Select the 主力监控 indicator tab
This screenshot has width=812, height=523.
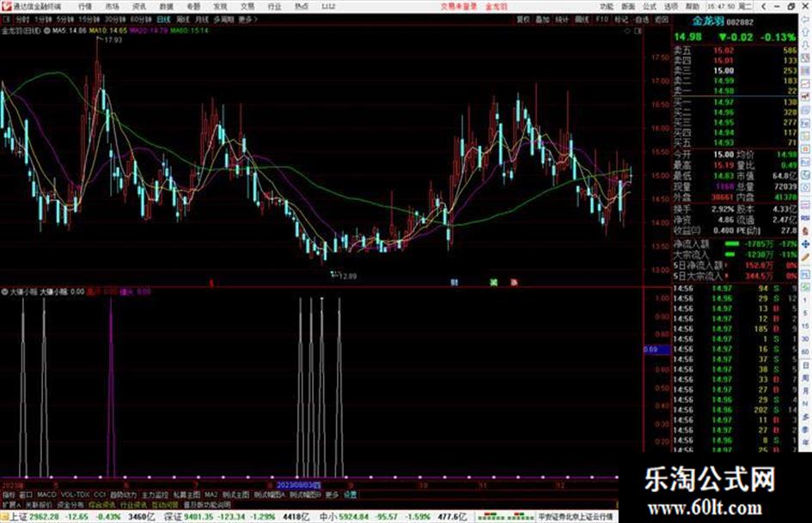[x=155, y=495]
